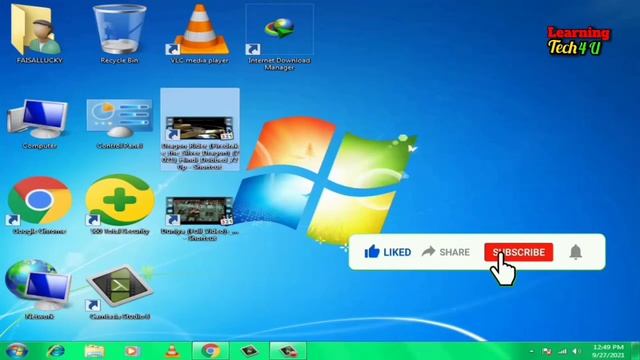Viewport: 640px width, 360px height.
Task: Launch Internet Explorer from the taskbar
Action: tap(56, 351)
